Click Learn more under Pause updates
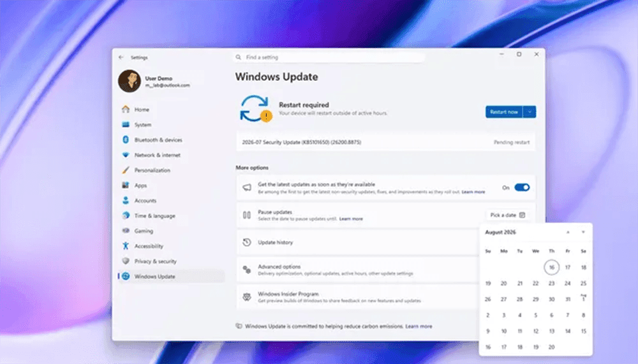This screenshot has width=638, height=364. pos(351,219)
